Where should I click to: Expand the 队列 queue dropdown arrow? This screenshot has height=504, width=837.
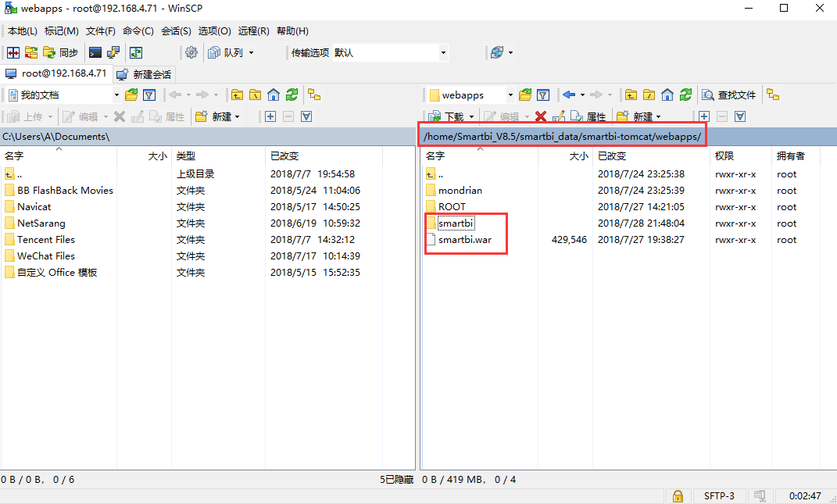point(251,52)
